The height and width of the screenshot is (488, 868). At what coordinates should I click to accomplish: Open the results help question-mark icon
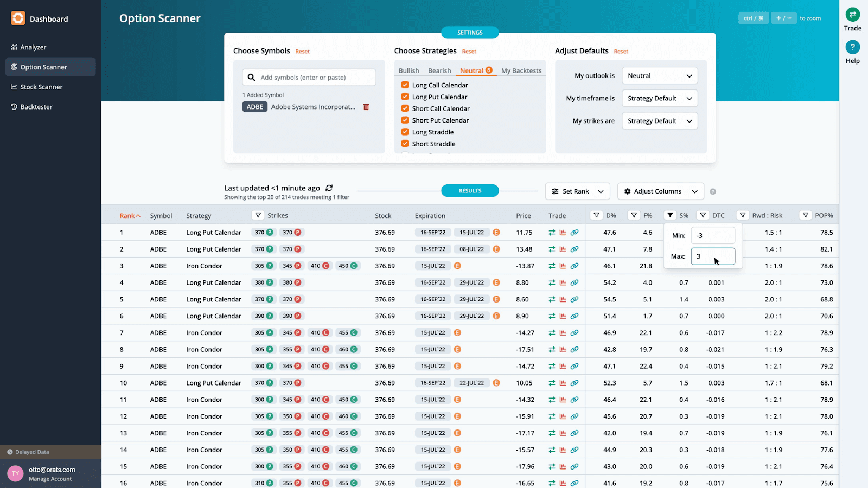click(x=713, y=191)
